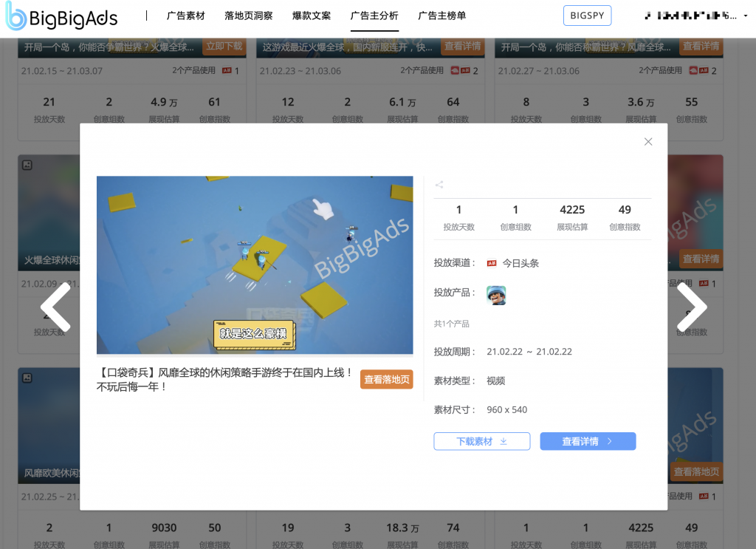The height and width of the screenshot is (549, 756).
Task: Click image icon on 风靡欧美休闲 card
Action: click(x=27, y=378)
